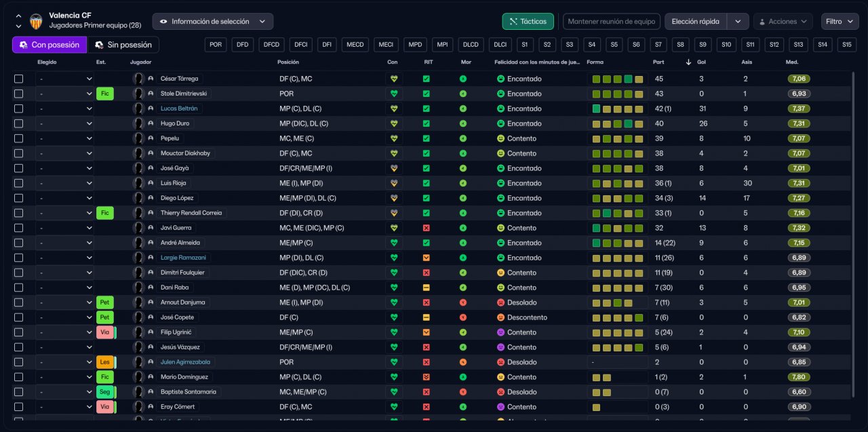
Task: Open the Información de selección dropdown
Action: point(213,22)
